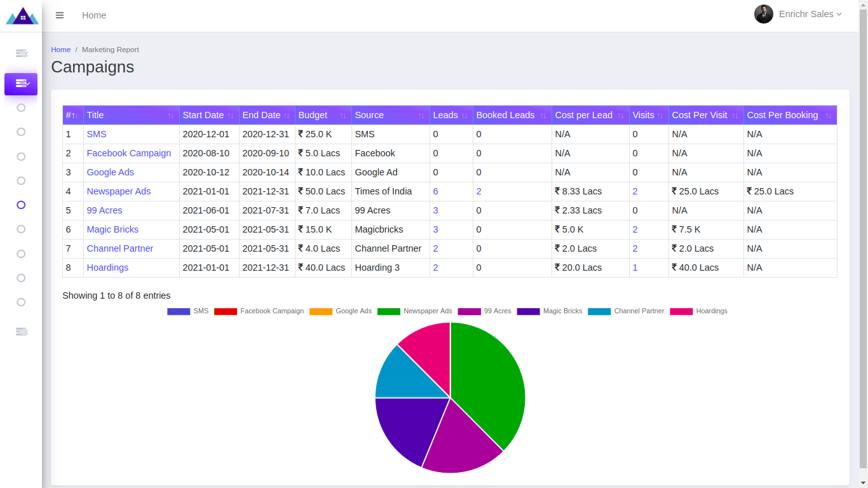Sort by Booked Leads header arrows
Image resolution: width=868 pixels, height=488 pixels.
coord(543,116)
